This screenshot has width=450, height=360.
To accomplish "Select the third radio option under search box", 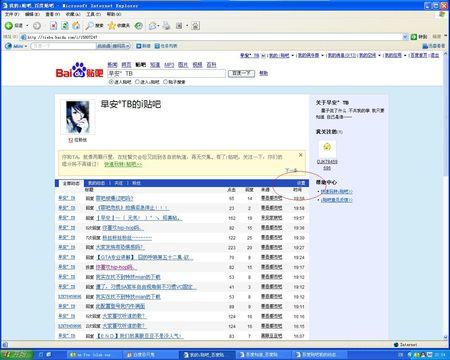I will coord(165,82).
